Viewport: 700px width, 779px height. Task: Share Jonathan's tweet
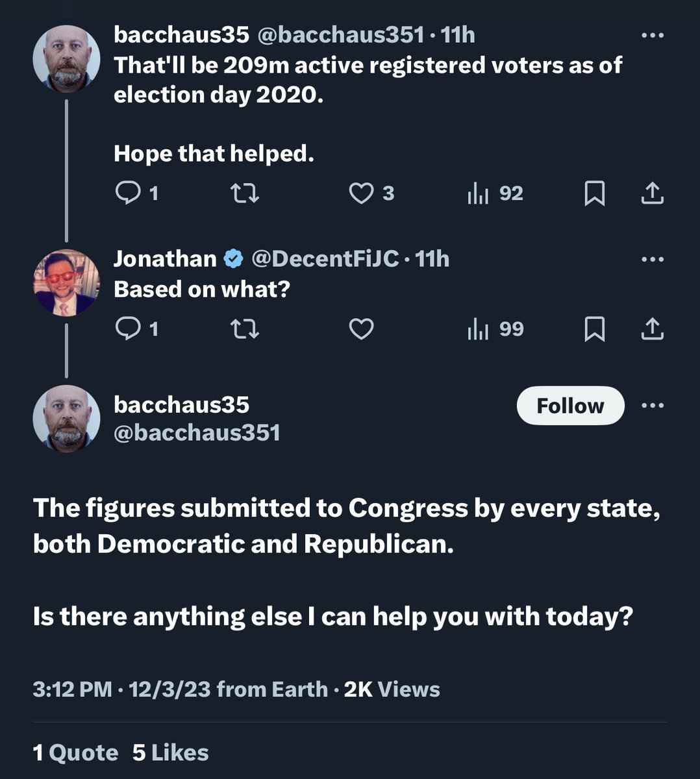(652, 329)
